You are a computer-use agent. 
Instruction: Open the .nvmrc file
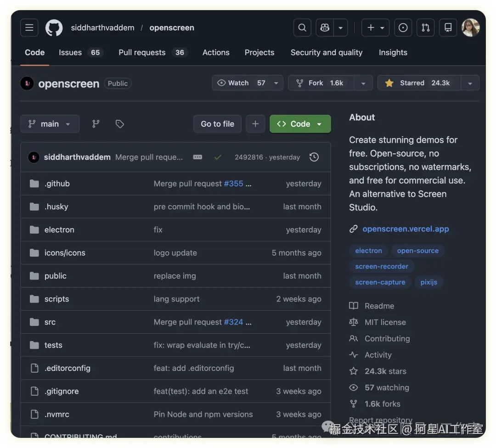click(56, 414)
